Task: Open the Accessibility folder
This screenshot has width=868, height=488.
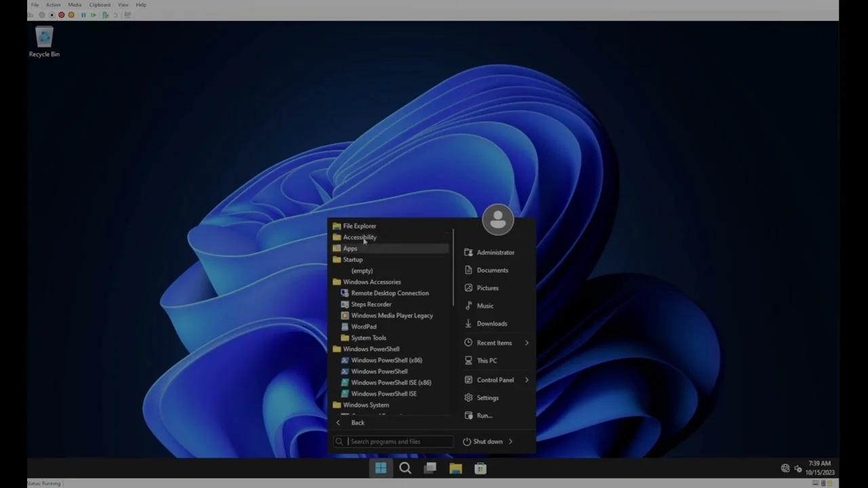Action: 390,237
